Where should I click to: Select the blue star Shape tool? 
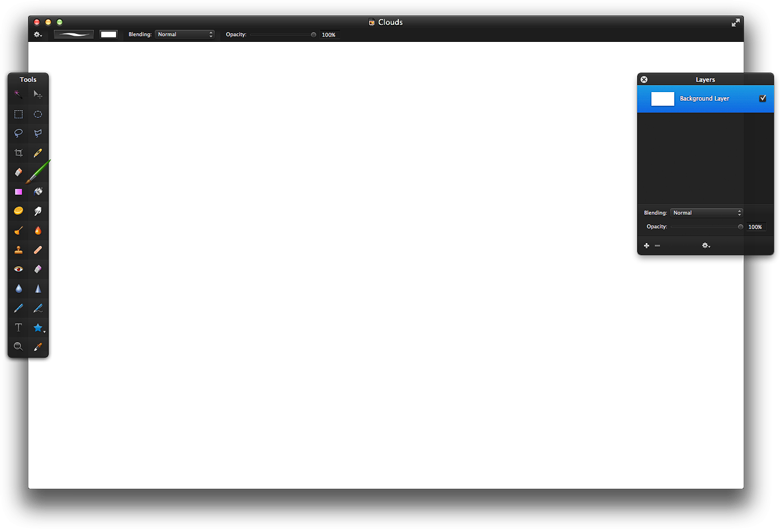[x=38, y=327]
